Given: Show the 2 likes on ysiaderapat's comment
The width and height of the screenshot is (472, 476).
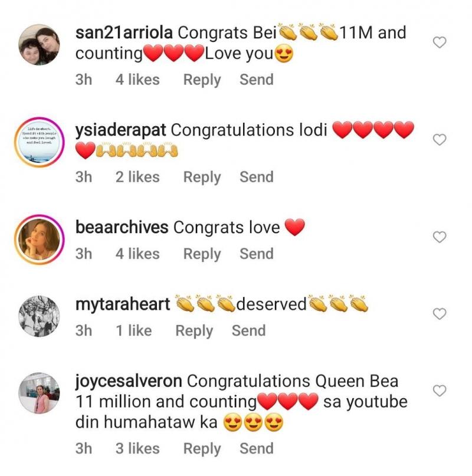Looking at the screenshot, I should tap(137, 177).
